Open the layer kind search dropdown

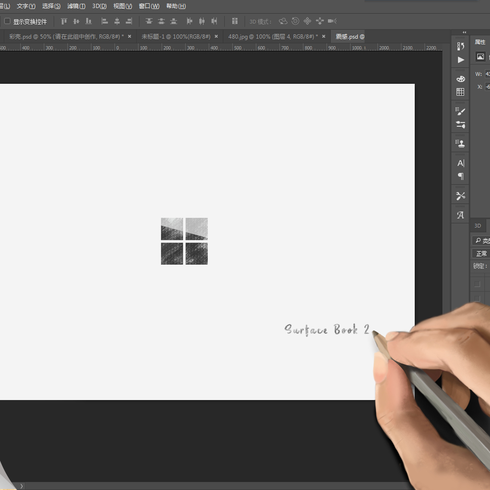481,240
